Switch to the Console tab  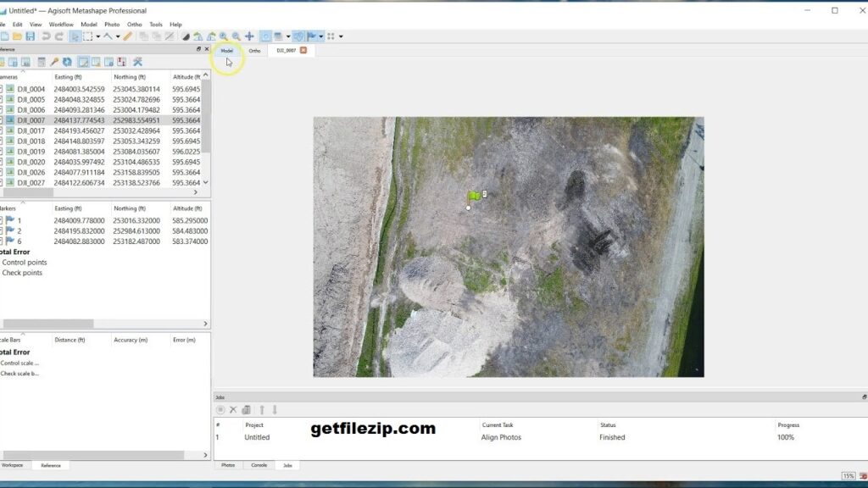tap(259, 465)
